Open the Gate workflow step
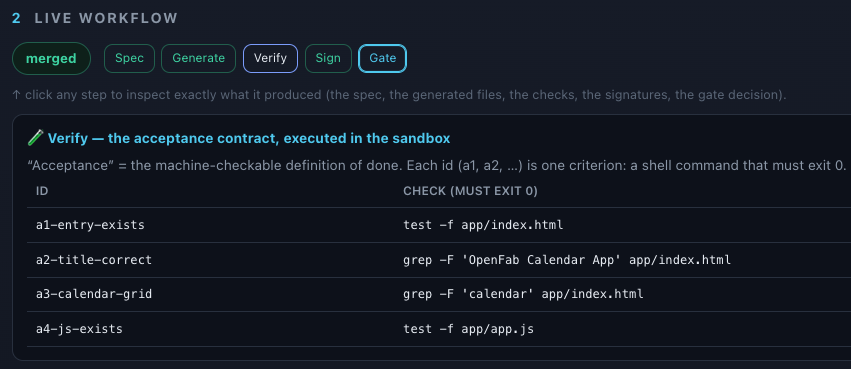The image size is (851, 369). [x=383, y=59]
